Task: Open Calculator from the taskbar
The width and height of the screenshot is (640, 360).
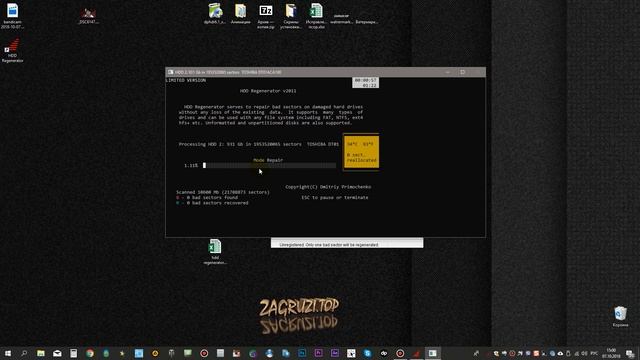Action: pyautogui.click(x=73, y=353)
